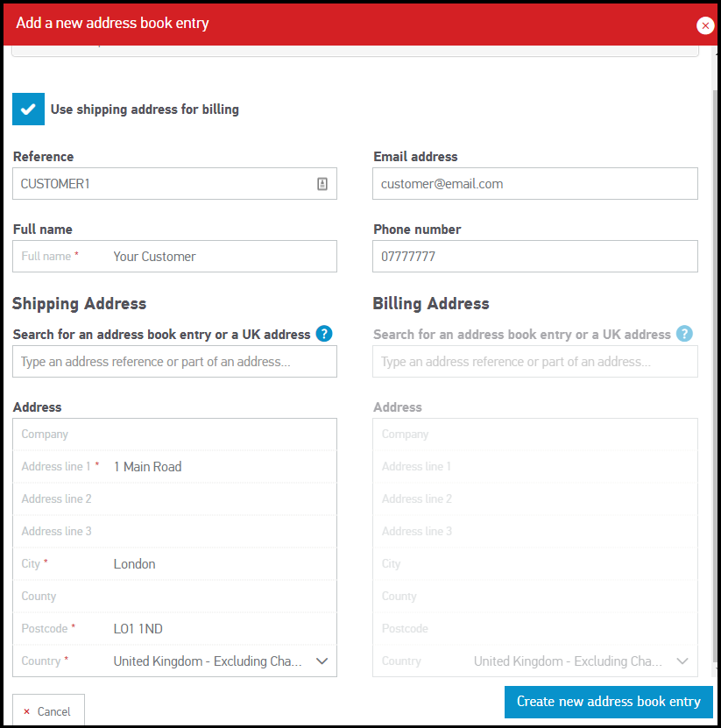The height and width of the screenshot is (728, 721).
Task: Expand the Billing Country dropdown
Action: (x=682, y=661)
